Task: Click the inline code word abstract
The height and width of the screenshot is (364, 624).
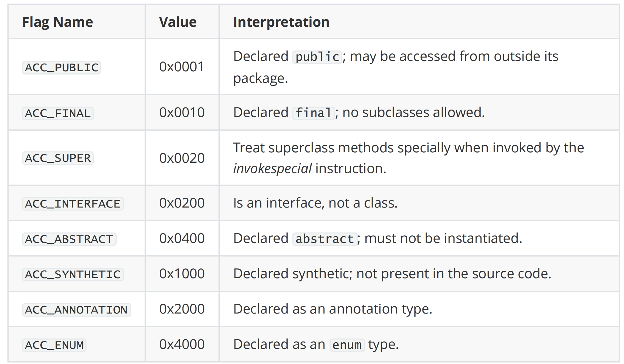Action: coord(324,239)
